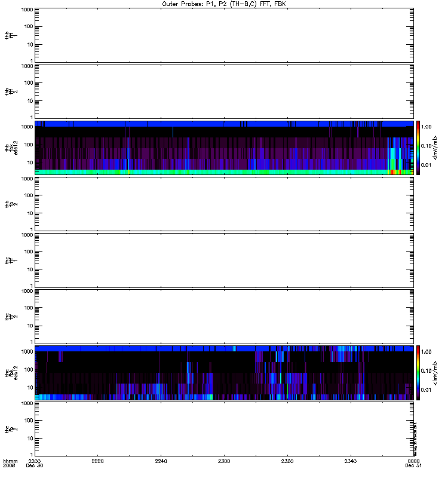
Task: Click the "2008" year label
Action: point(9,465)
